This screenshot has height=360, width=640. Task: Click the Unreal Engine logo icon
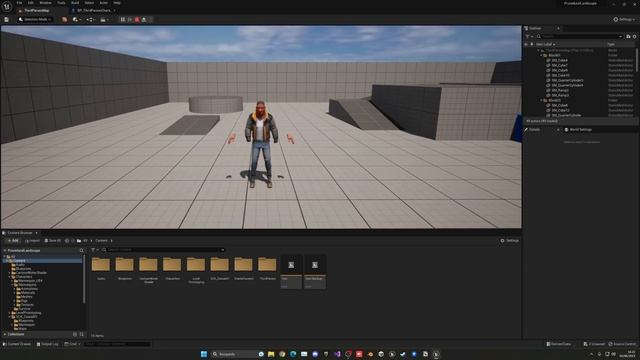pyautogui.click(x=7, y=6)
